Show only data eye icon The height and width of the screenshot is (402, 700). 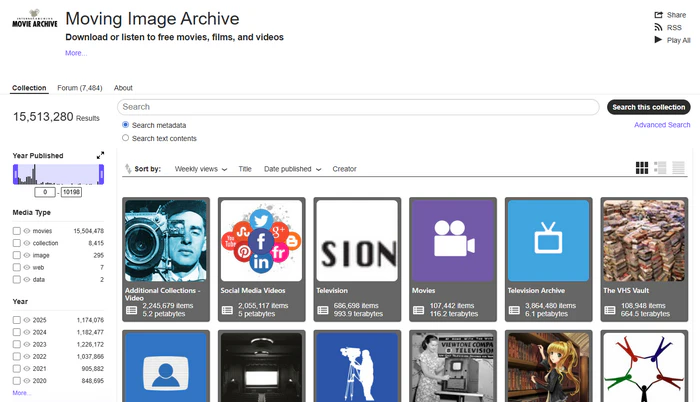click(27, 279)
